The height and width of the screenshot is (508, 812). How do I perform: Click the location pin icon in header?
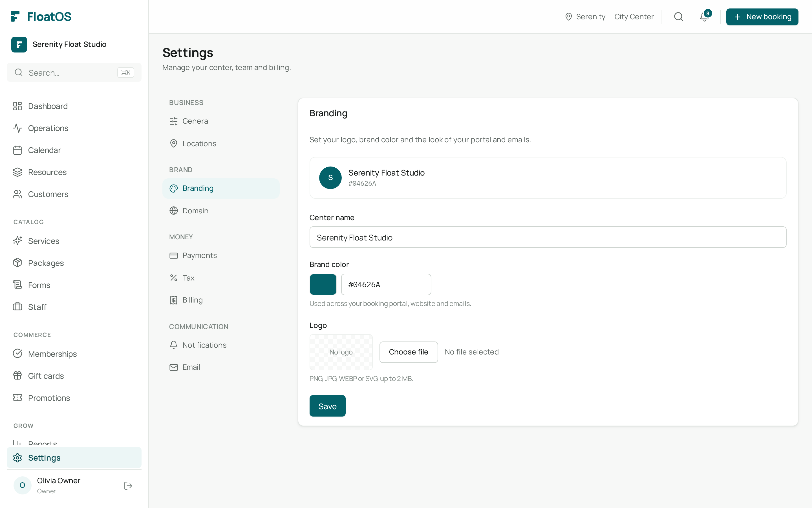568,17
